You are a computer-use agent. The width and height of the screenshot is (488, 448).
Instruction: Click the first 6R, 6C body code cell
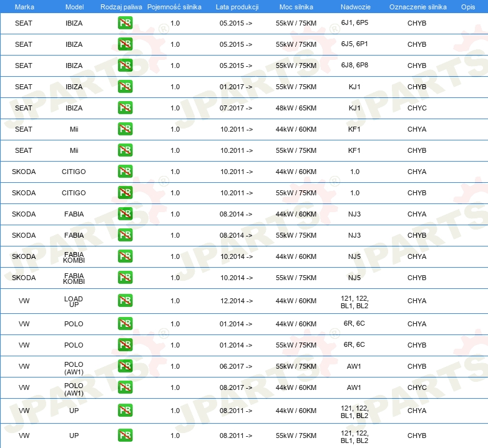pos(354,323)
